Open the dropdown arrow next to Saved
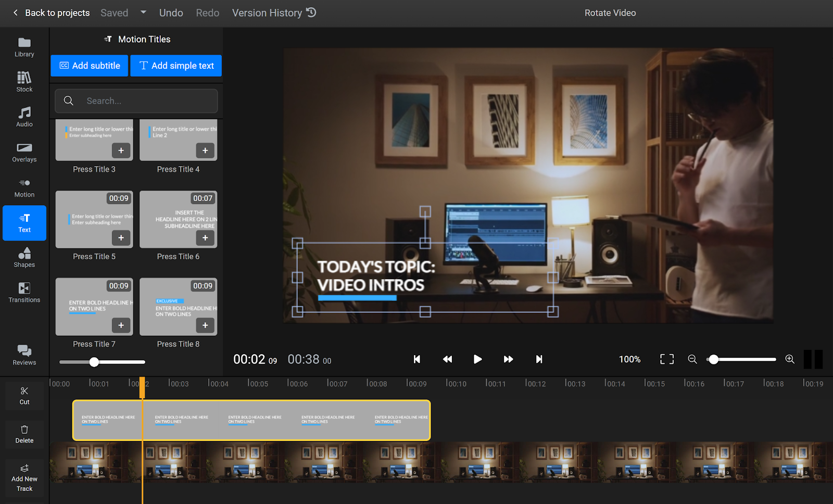 [143, 12]
